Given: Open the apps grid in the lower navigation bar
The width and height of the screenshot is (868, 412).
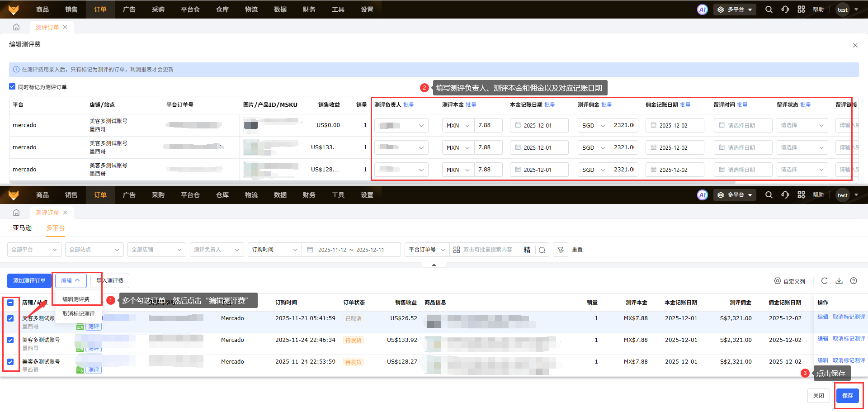Looking at the screenshot, I should (801, 195).
